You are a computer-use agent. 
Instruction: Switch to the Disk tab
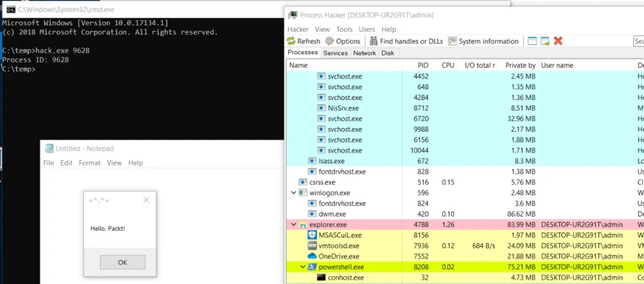coord(388,53)
